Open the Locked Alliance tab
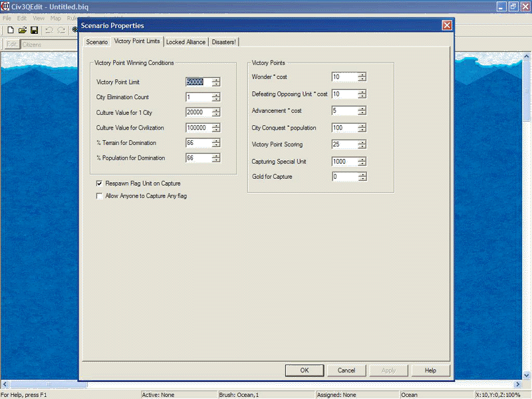The width and height of the screenshot is (532, 399). click(x=186, y=42)
